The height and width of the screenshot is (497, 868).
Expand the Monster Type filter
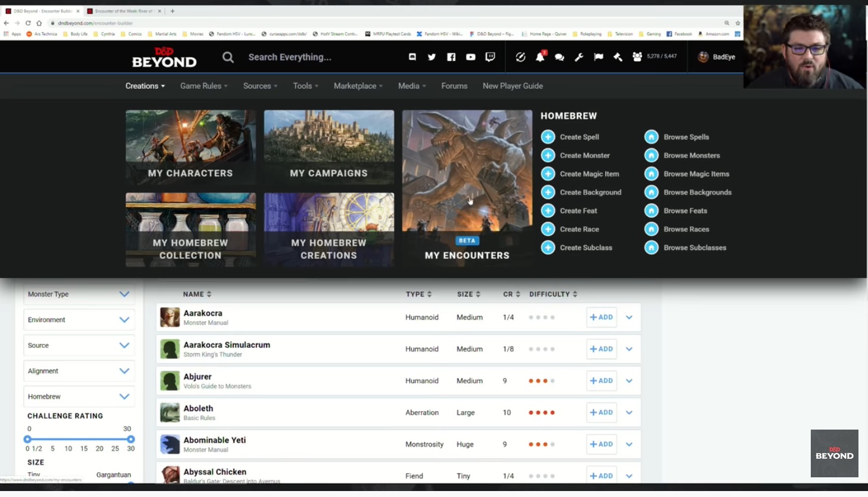(79, 294)
